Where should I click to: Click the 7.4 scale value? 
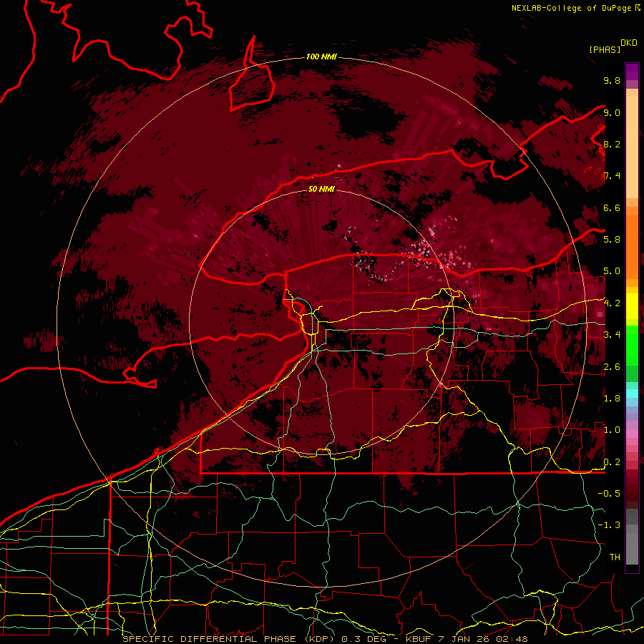(612, 176)
